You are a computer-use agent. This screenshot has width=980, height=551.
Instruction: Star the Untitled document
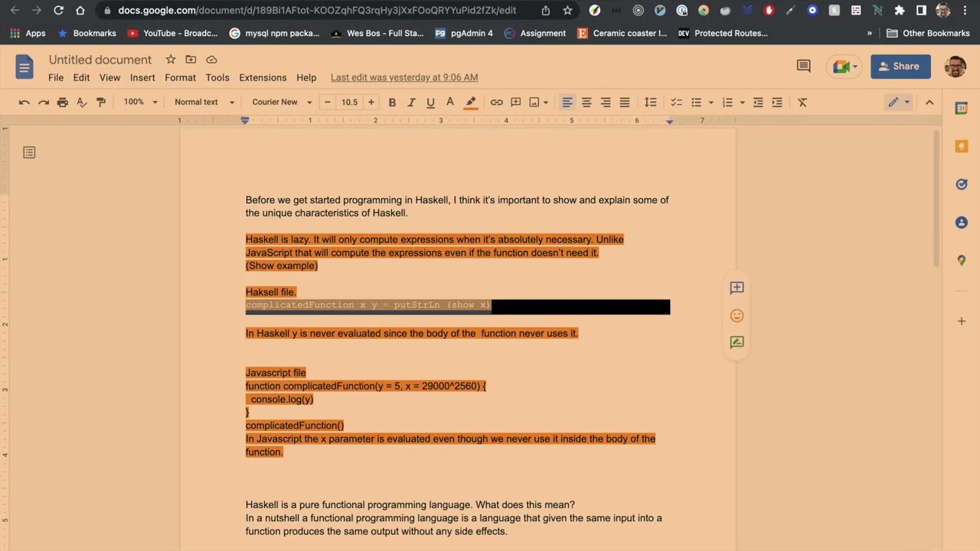pyautogui.click(x=170, y=60)
